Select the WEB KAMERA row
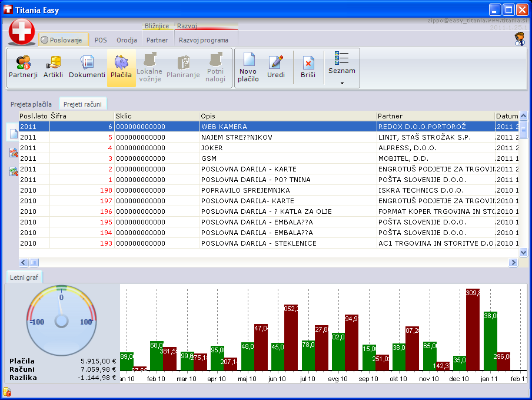This screenshot has height=400, width=532. pos(269,127)
